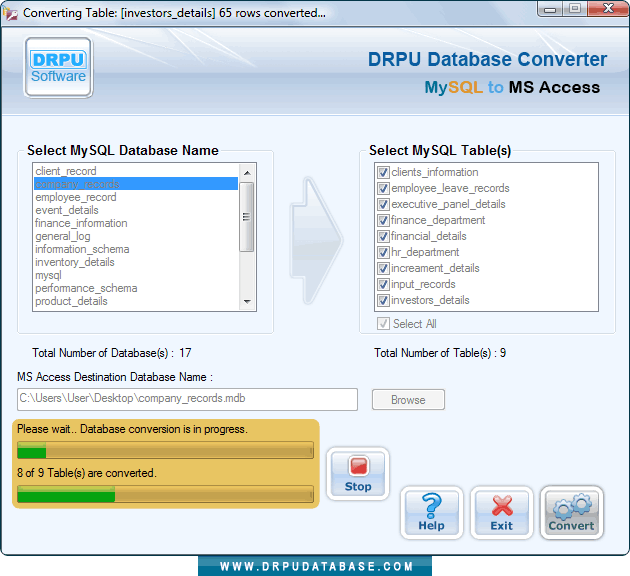
Task: Click 'Total Number of Database(s) : 17' text
Action: [112, 353]
